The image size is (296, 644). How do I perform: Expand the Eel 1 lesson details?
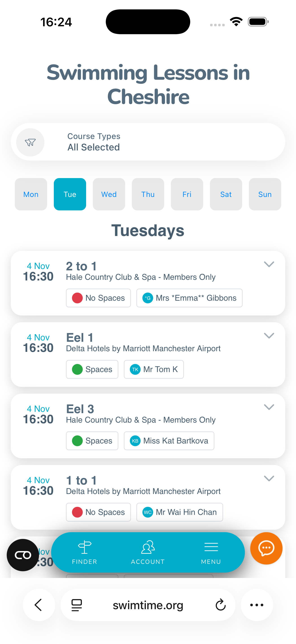[269, 335]
